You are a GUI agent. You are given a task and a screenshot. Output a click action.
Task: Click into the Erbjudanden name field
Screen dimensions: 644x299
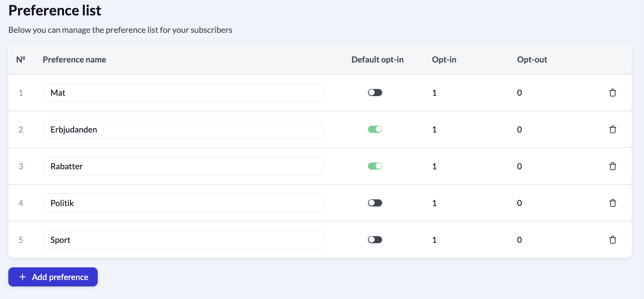(x=183, y=129)
